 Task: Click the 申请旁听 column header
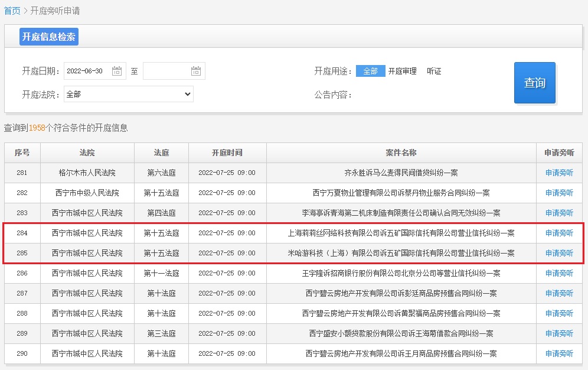pos(559,152)
